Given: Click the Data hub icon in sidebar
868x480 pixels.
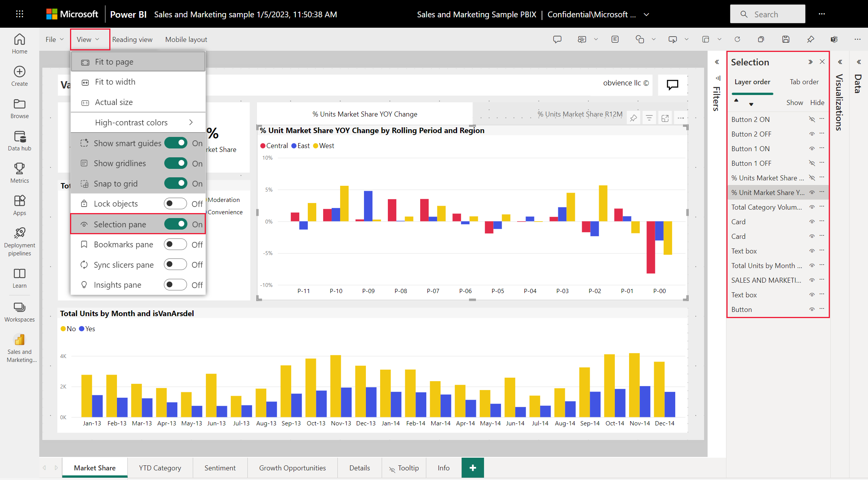Looking at the screenshot, I should (19, 137).
